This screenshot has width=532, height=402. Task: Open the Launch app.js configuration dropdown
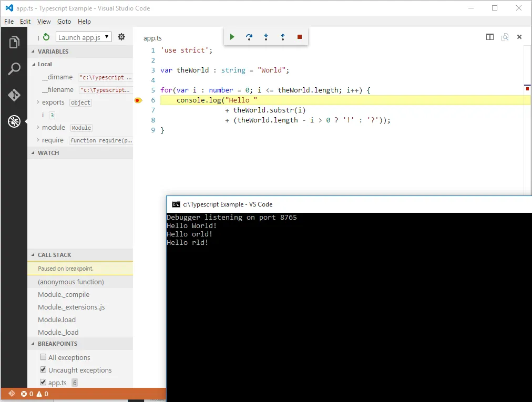pyautogui.click(x=84, y=37)
